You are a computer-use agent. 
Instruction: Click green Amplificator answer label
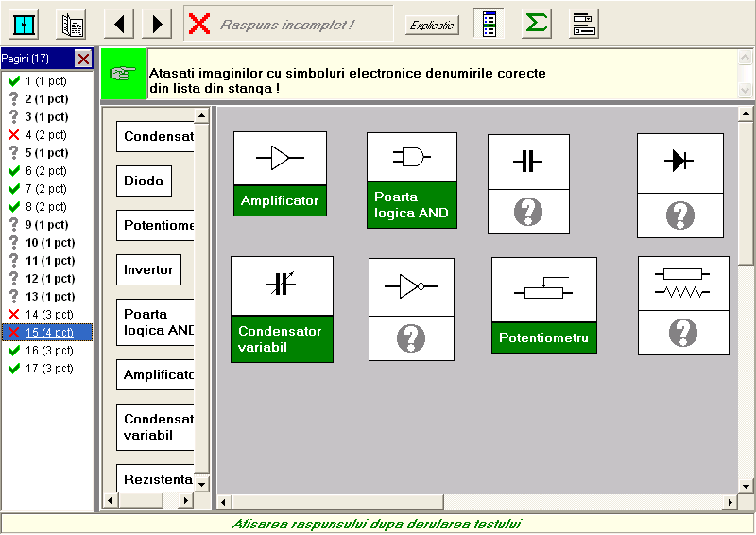coord(280,200)
